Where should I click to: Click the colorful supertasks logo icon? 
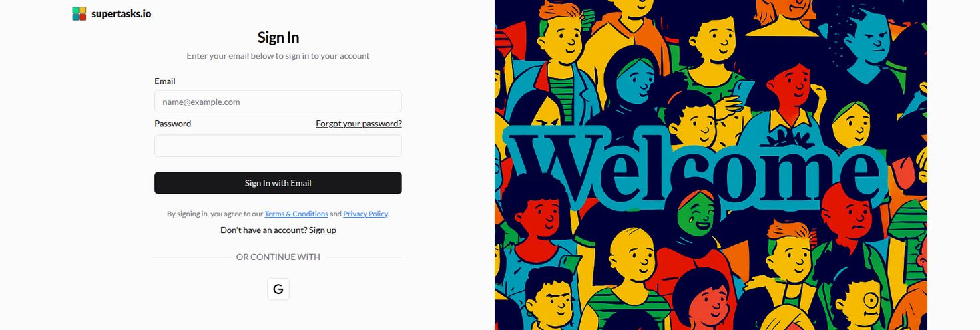tap(79, 13)
